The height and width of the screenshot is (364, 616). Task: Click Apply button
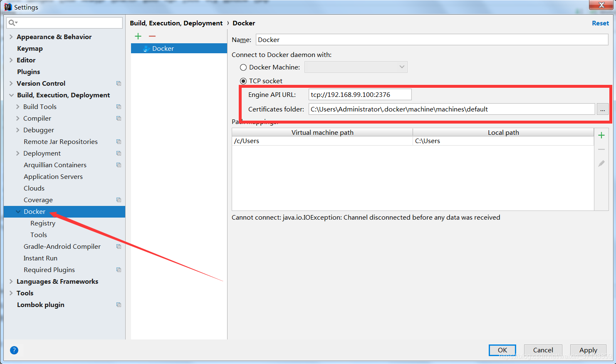click(x=588, y=350)
